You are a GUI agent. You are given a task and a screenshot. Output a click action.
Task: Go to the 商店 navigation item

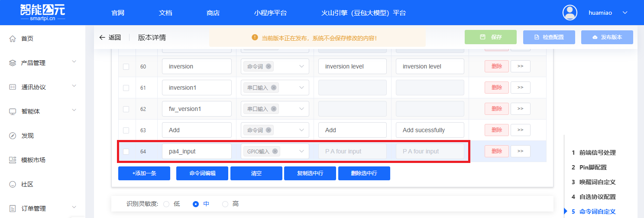click(x=213, y=13)
